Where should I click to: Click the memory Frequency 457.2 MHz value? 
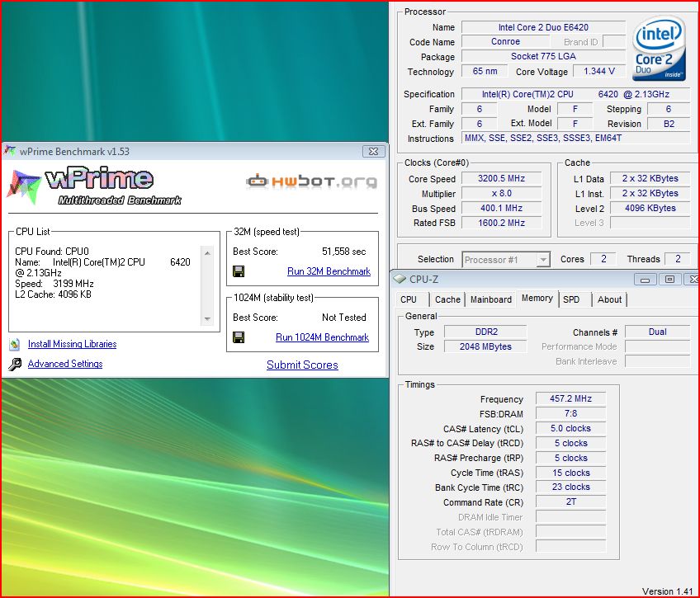[570, 398]
